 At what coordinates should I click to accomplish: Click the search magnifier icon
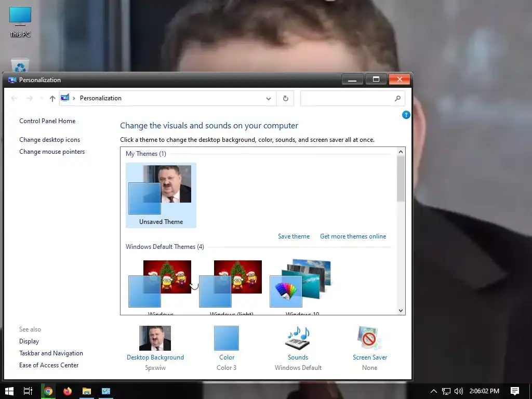397,98
